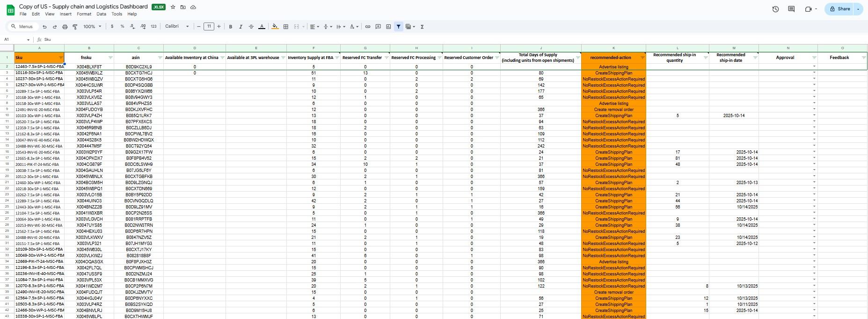Viewport: 868px width, 319px height.
Task: Click the Menus search button
Action: coord(22,27)
